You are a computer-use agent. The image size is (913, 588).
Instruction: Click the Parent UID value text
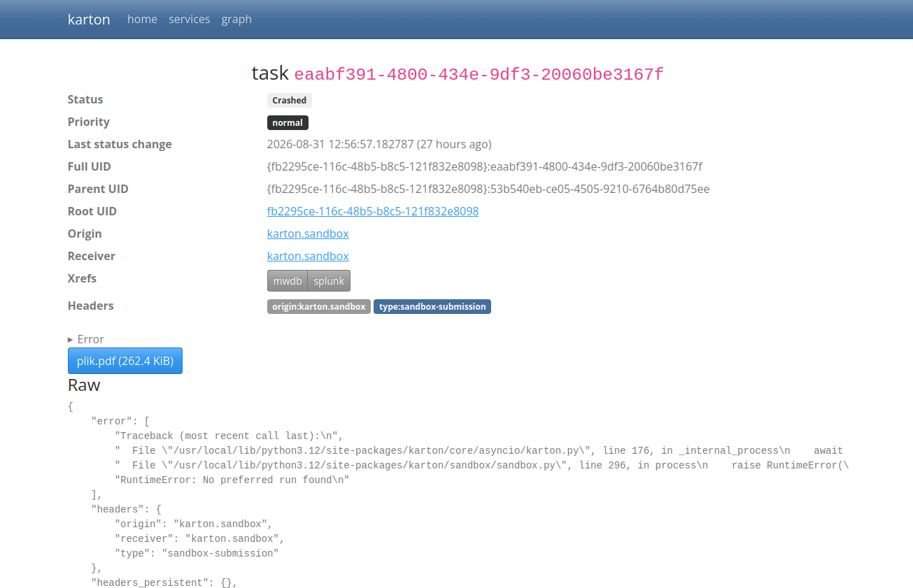488,189
